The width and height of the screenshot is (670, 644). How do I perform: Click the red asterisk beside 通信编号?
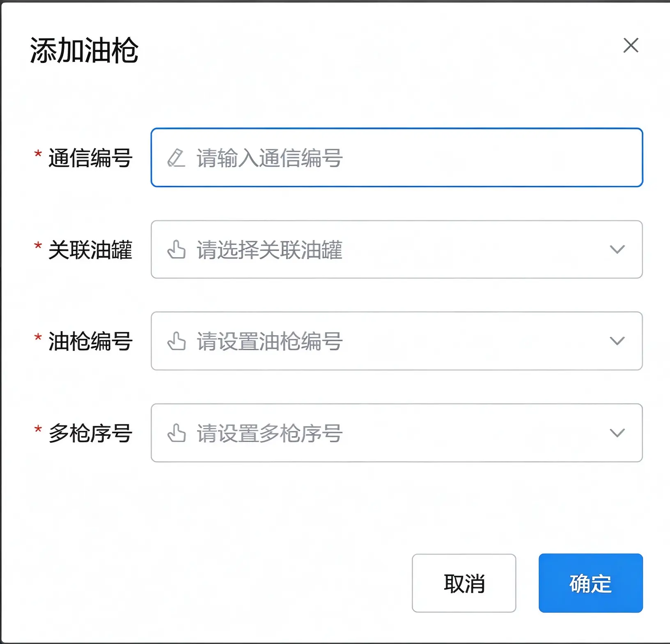click(38, 154)
